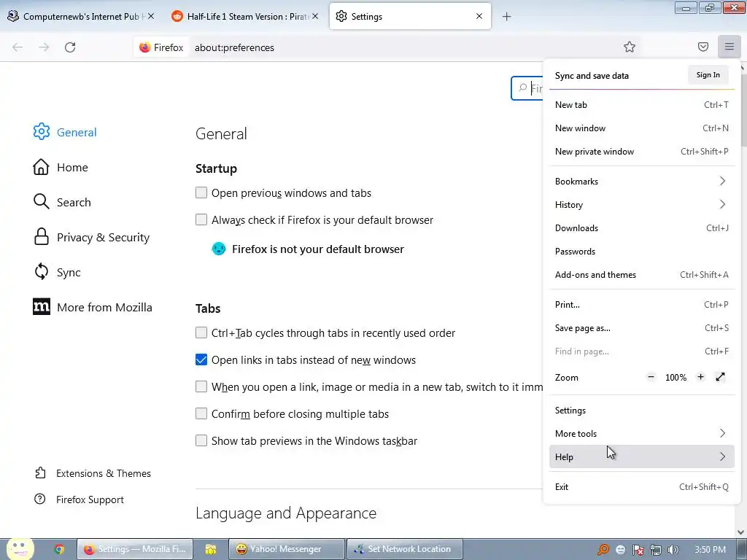Enter full screen via Zoom expand icon
The image size is (747, 560).
tap(720, 377)
